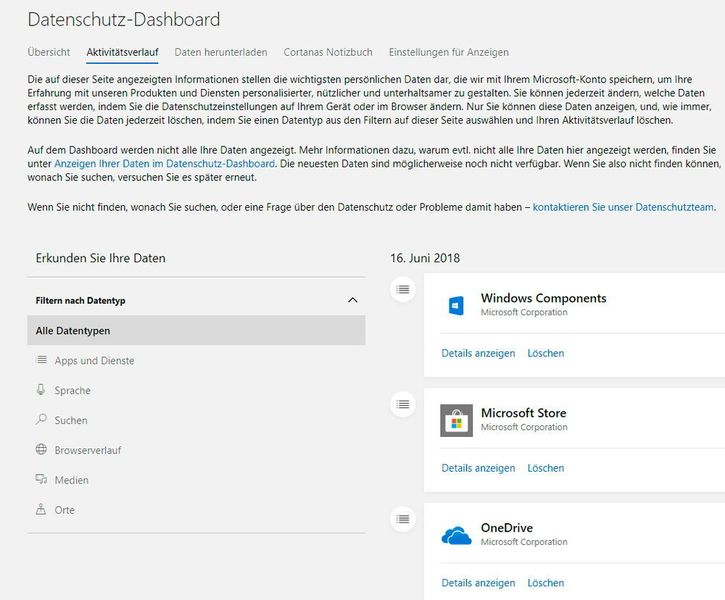The width and height of the screenshot is (725, 600).
Task: Collapse the Filtern nach Datentyp section
Action: pyautogui.click(x=353, y=300)
